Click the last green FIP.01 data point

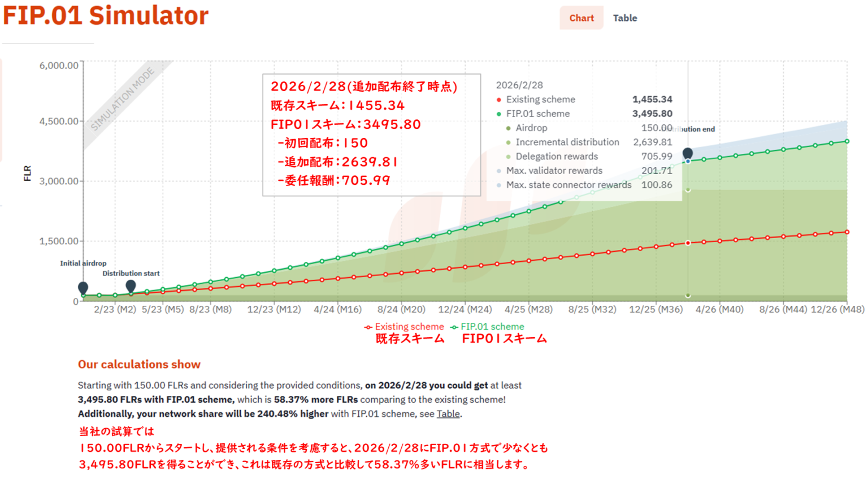[847, 141]
